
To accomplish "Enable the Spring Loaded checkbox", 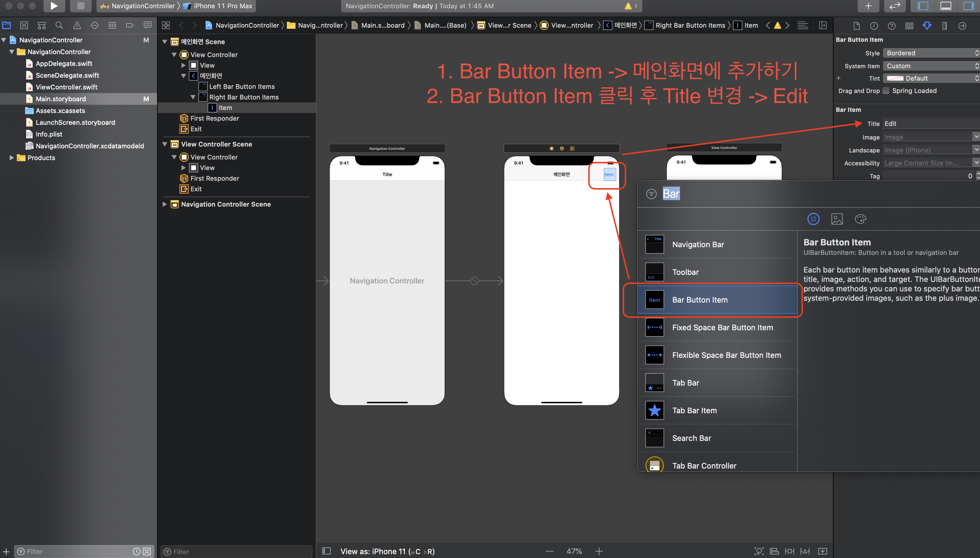I will tap(886, 91).
